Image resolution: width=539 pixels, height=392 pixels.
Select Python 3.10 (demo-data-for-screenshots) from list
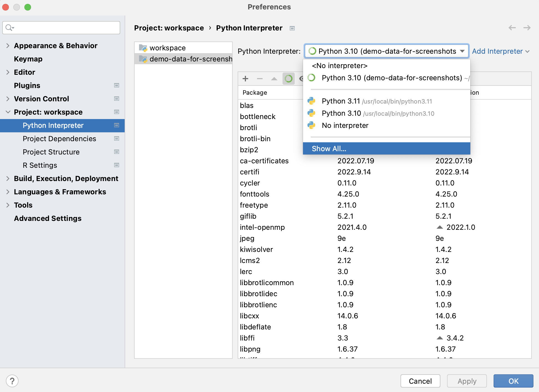pos(387,78)
